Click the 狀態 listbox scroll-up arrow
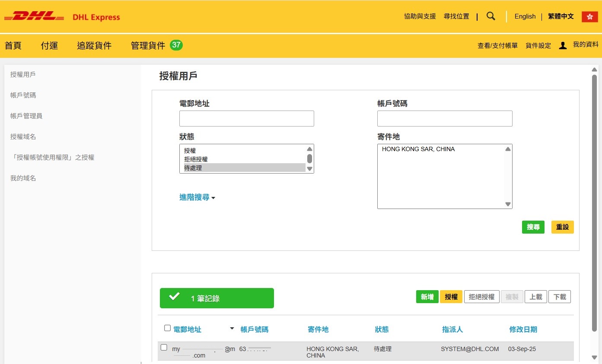The image size is (602, 364). [x=309, y=149]
